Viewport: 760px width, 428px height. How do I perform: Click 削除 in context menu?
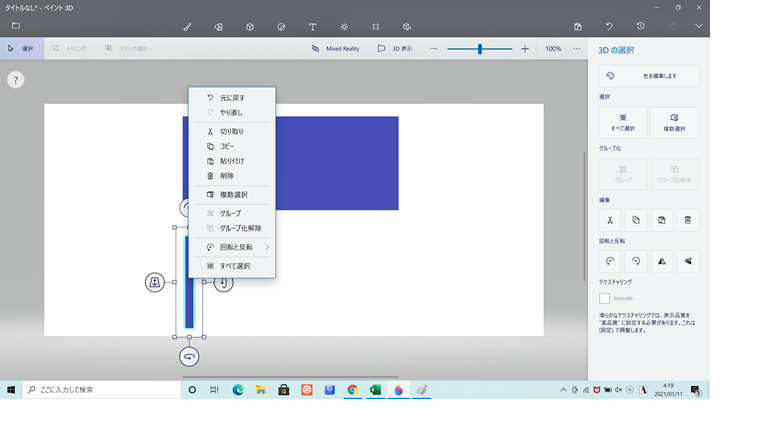tap(232, 176)
